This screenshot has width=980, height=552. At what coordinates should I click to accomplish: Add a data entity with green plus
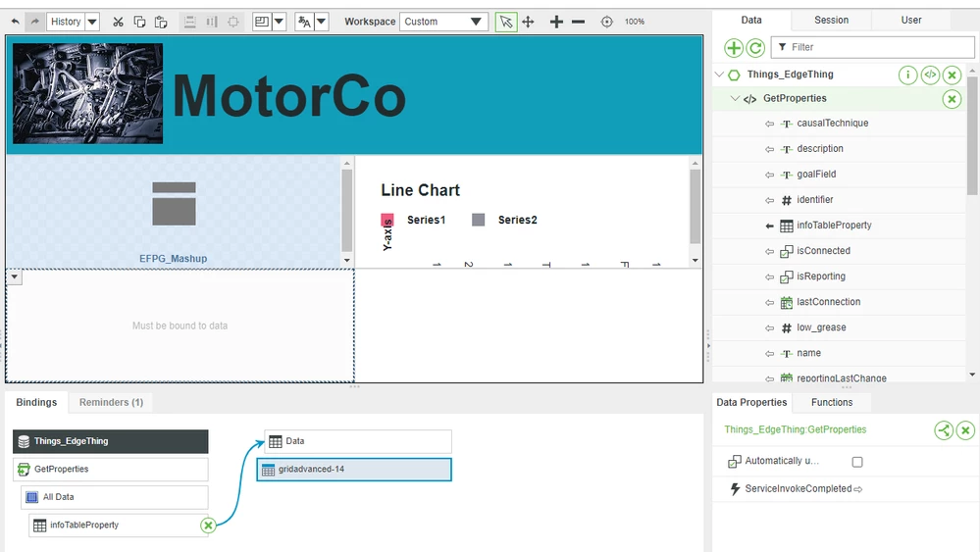click(734, 47)
